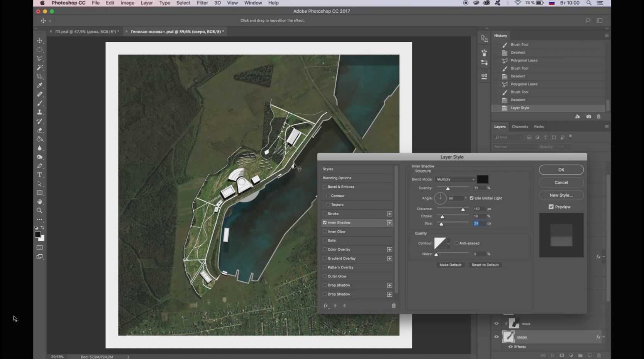Viewport: 644px width, 359px height.
Task: Select the Hand tool
Action: click(40, 202)
